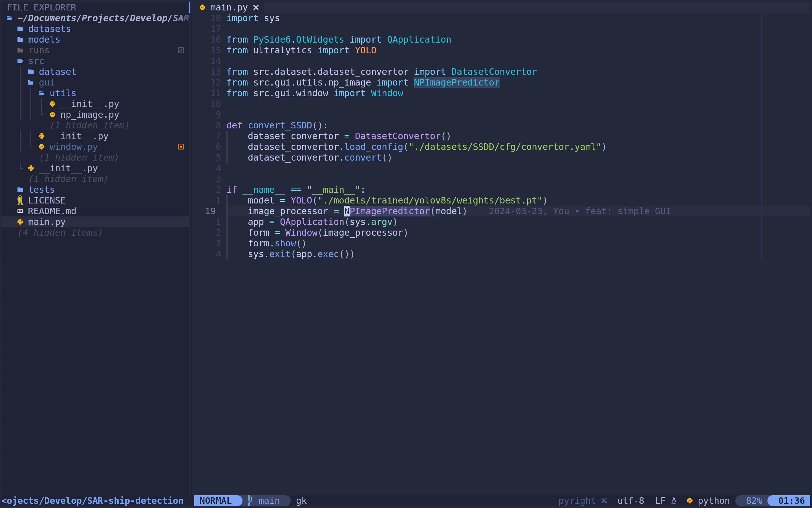Screen dimensions: 812x508
Task: Expand the tests folder
Action: (x=41, y=190)
